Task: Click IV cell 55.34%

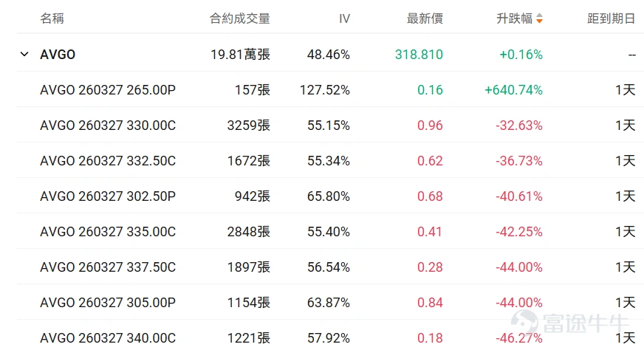Action: 329,161
